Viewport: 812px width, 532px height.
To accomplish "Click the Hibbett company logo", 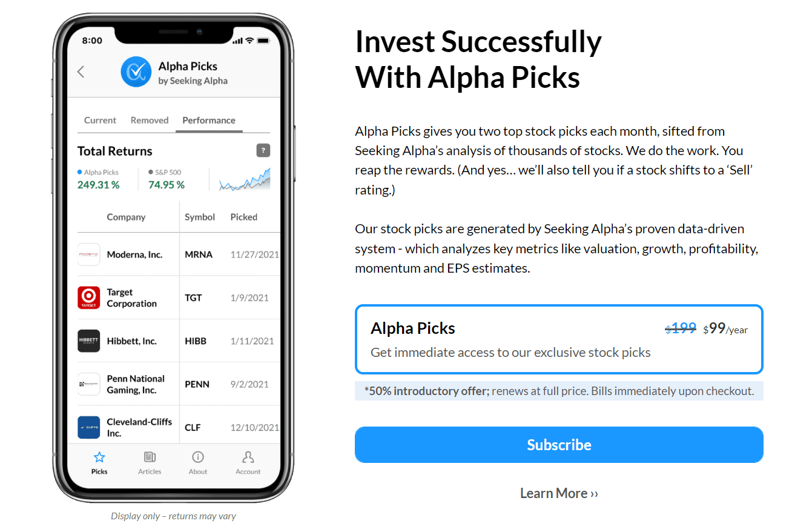I will click(89, 341).
